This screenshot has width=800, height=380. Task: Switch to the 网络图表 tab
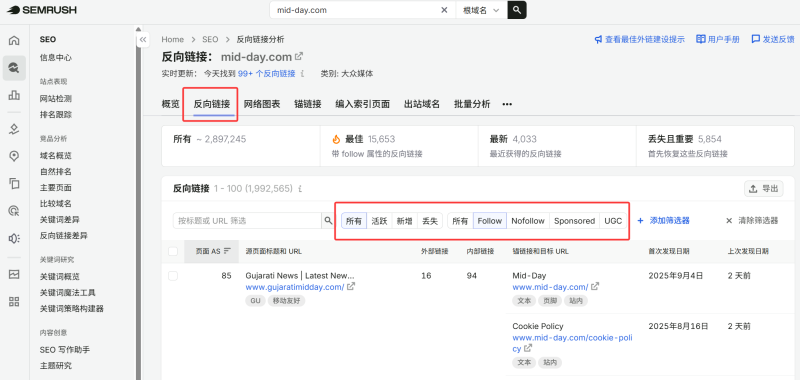pos(262,104)
